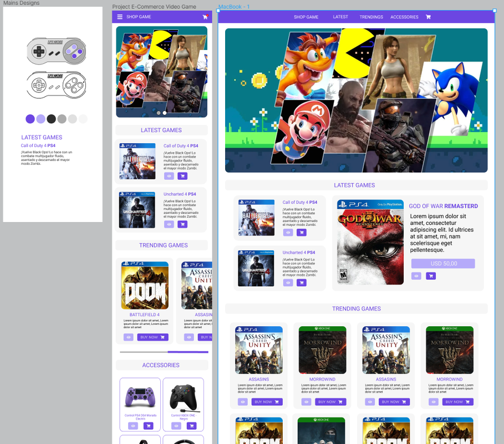Click the MacBook hero banner image
The image size is (504, 444).
tap(356, 100)
